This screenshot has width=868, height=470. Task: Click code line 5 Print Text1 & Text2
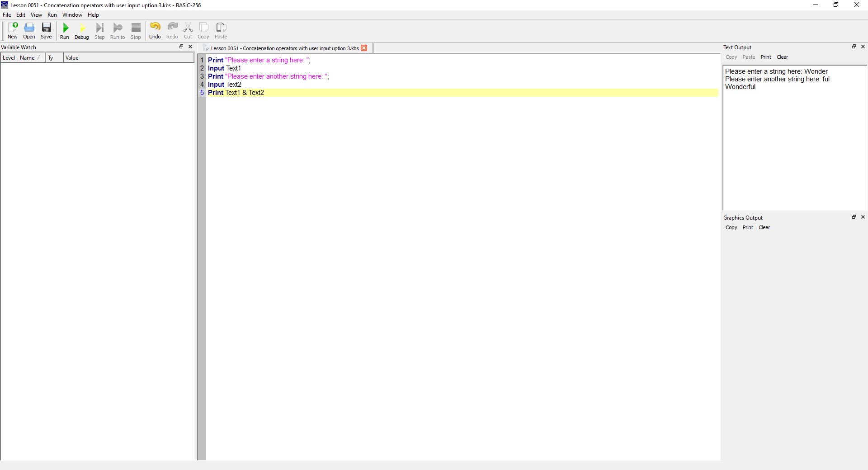(x=236, y=93)
